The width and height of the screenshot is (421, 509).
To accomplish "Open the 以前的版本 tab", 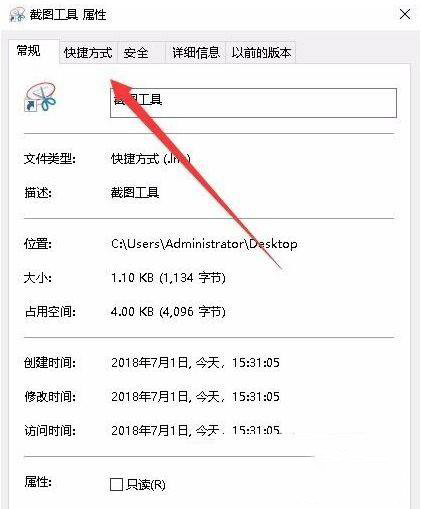I will (261, 53).
